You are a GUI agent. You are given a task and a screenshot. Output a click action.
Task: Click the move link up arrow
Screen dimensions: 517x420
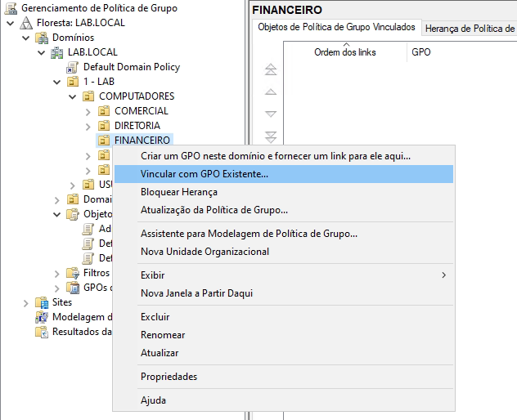[x=271, y=92]
